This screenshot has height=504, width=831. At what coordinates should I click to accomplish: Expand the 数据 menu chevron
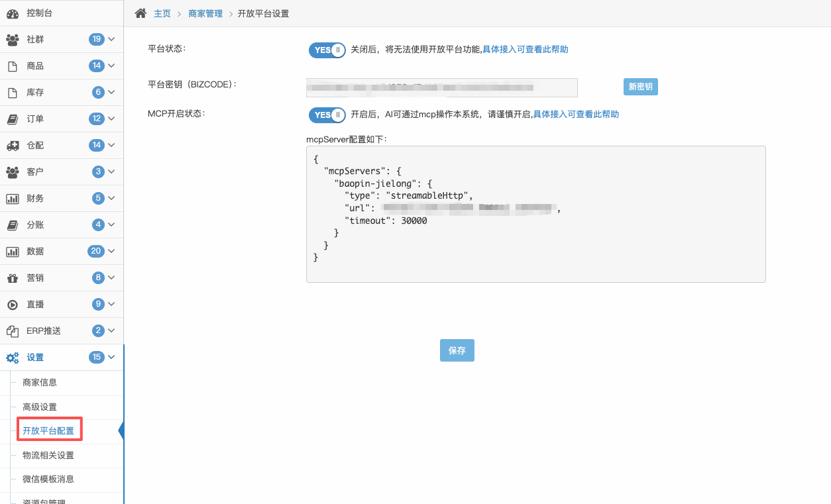111,252
